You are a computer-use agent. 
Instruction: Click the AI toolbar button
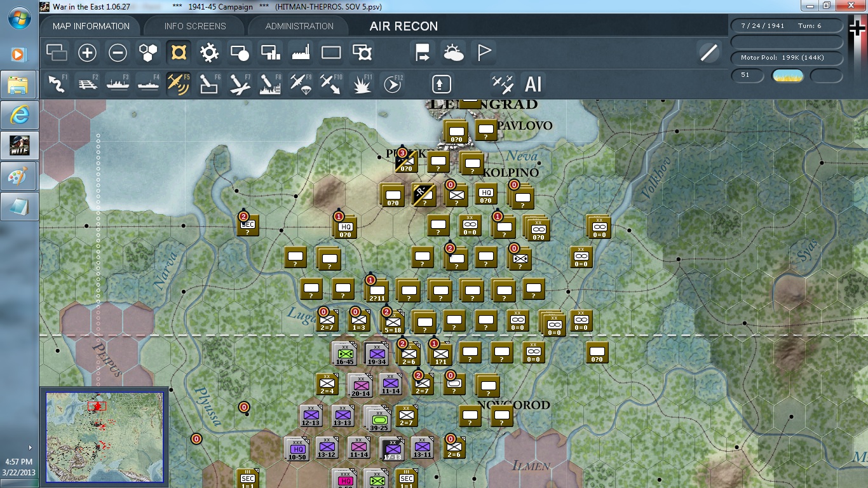(x=533, y=84)
